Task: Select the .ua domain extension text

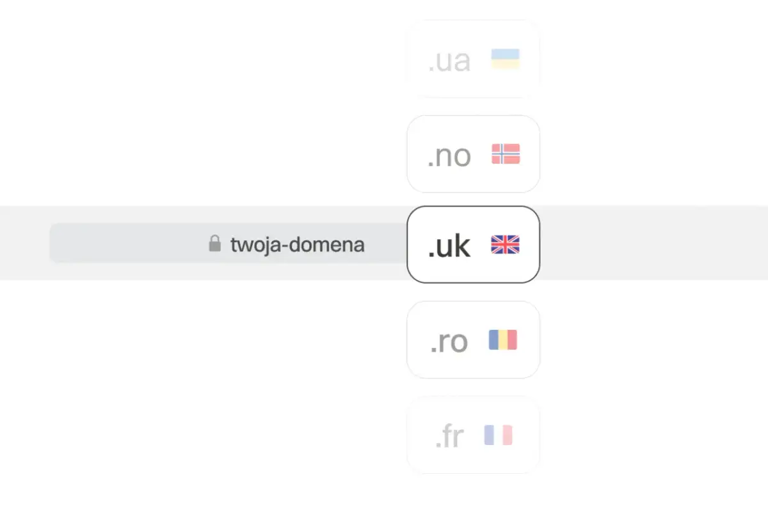Action: click(449, 61)
